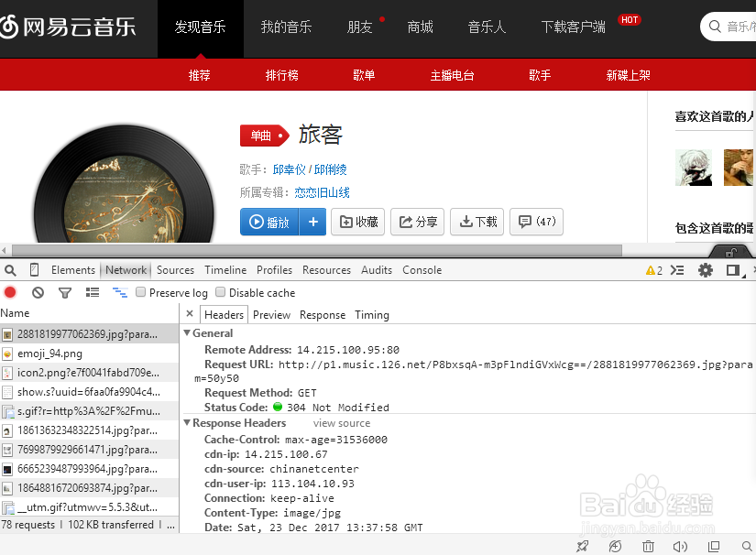Select the s.gif request row
The height and width of the screenshot is (555, 756).
click(x=89, y=411)
